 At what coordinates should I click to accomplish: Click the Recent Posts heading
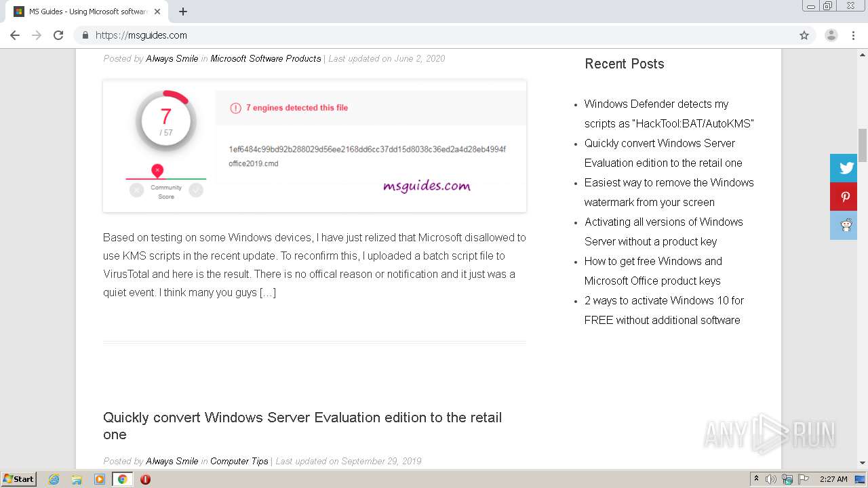coord(625,64)
